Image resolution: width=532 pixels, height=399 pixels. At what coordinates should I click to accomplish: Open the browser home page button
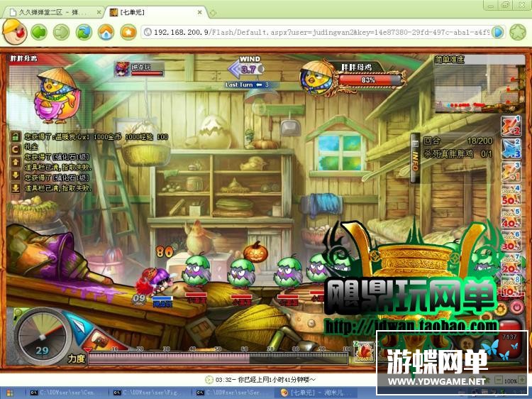pos(106,33)
